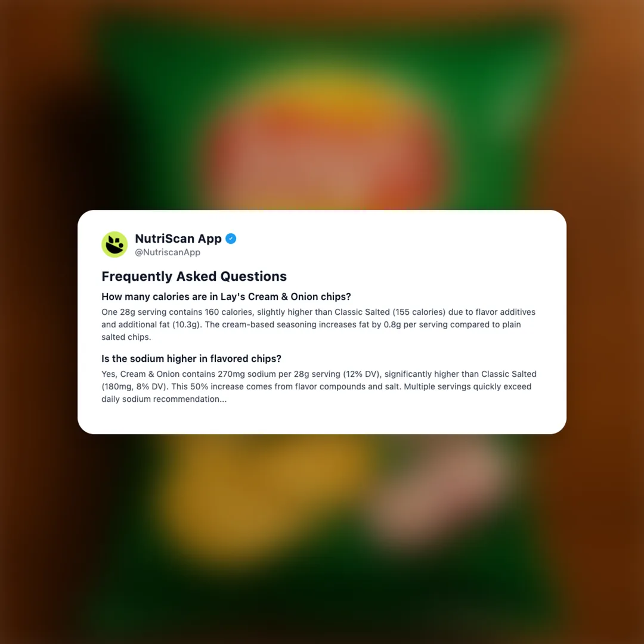Screen dimensions: 644x644
Task: Click the line mentioning "This 50% increase"
Action: [316, 386]
